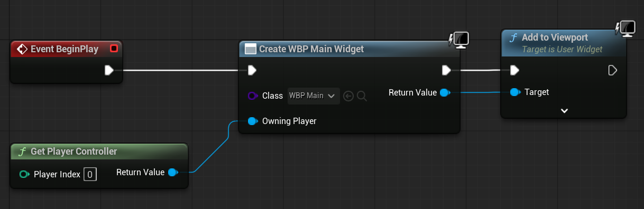Click the browse-to-asset magnifier next to Class
This screenshot has width=644, height=209.
[362, 96]
